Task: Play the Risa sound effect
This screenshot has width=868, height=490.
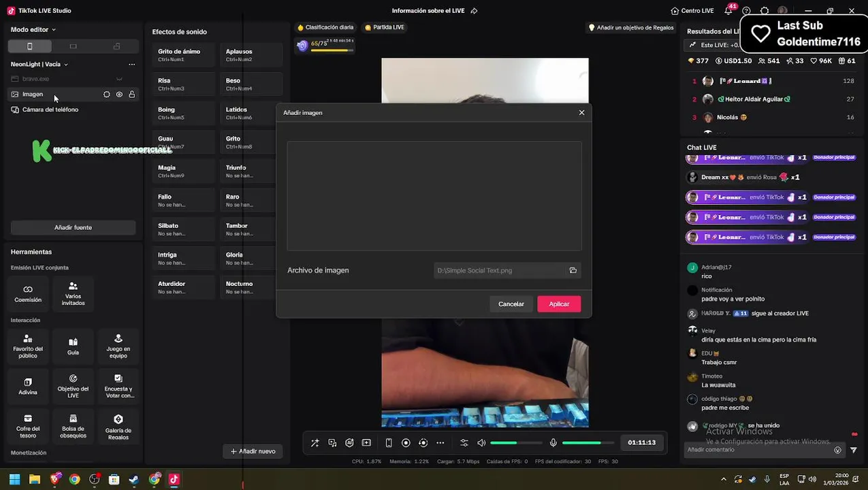Action: click(183, 84)
